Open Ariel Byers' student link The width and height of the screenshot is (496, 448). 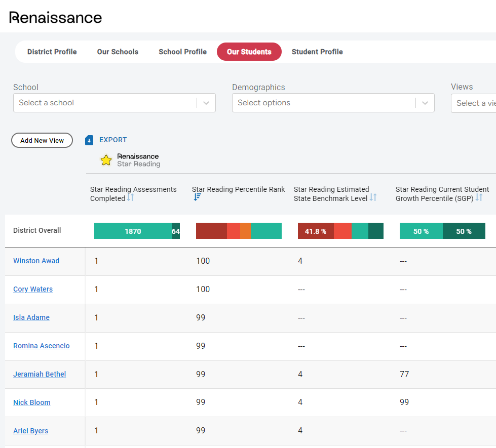coord(31,431)
